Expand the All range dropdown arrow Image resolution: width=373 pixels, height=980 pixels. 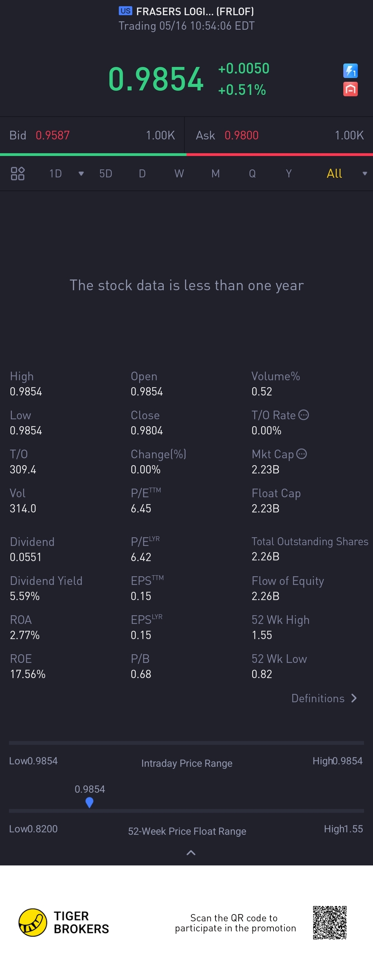pyautogui.click(x=365, y=174)
